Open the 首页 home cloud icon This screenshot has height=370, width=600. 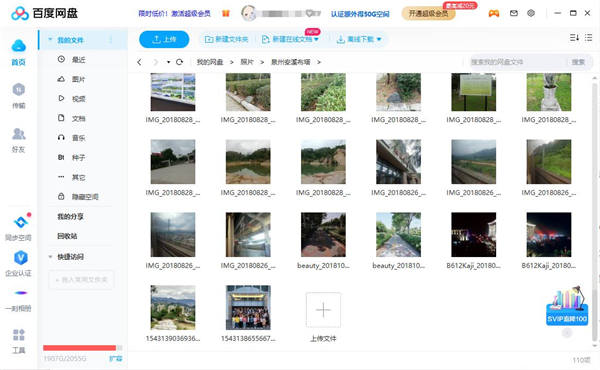18,46
